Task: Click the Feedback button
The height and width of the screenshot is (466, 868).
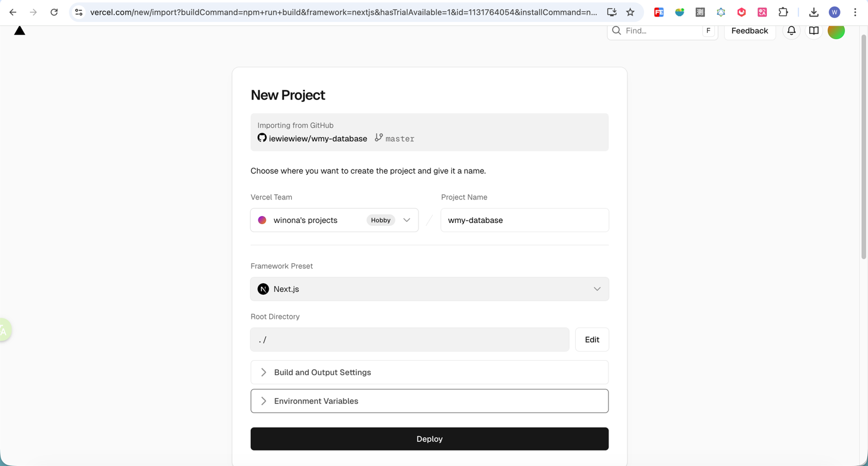Action: [x=749, y=31]
